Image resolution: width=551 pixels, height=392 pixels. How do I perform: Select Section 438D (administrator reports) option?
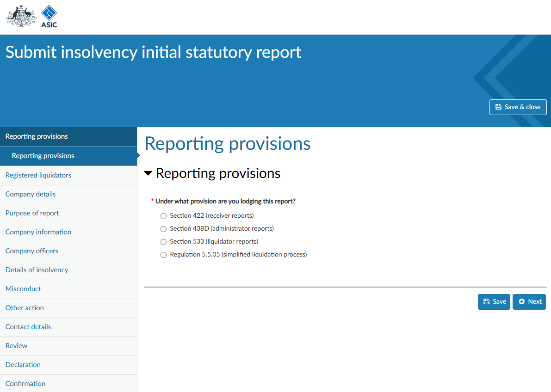pyautogui.click(x=163, y=229)
